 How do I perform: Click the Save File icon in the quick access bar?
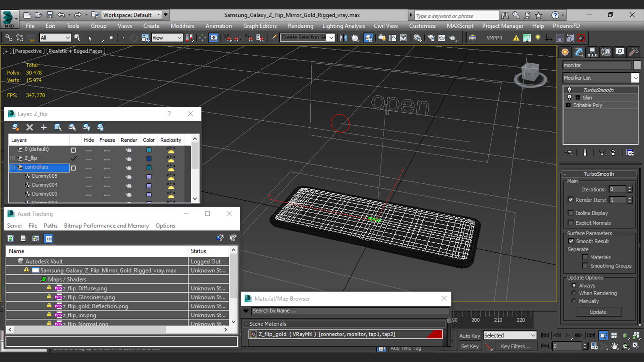point(50,15)
